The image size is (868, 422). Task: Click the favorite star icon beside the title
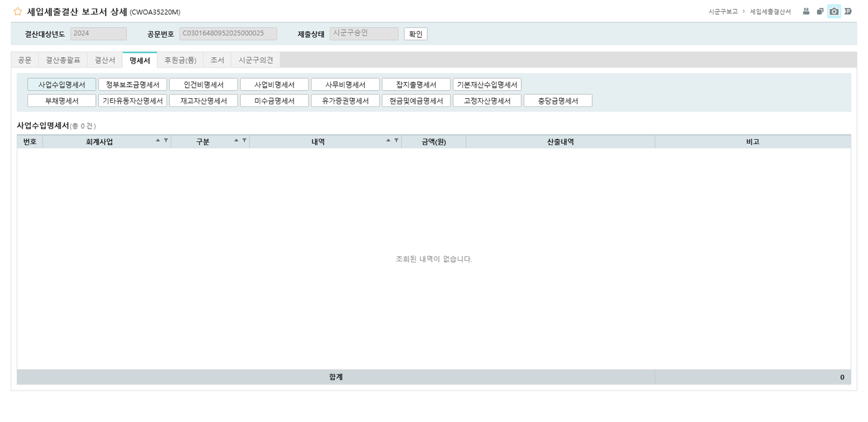point(18,11)
